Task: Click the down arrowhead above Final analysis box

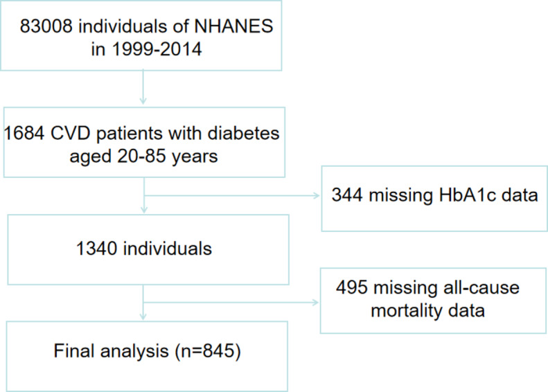Action: tap(143, 318)
